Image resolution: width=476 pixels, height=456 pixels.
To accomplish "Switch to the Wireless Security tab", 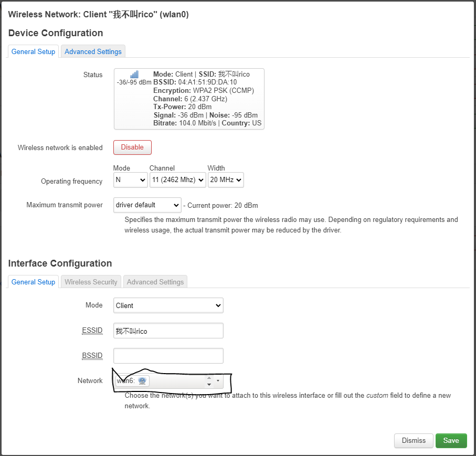I will pos(91,282).
